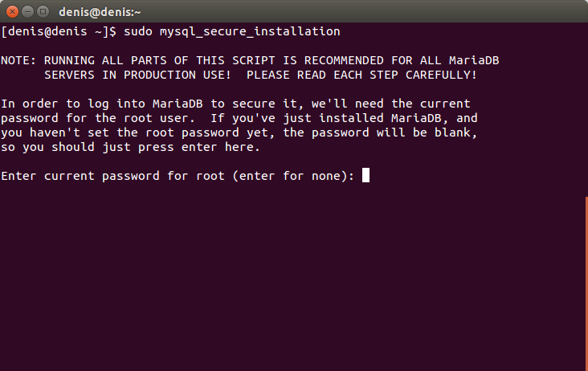Viewport: 588px width, 371px height.
Task: Place cursor at the root password prompt block
Action: [x=365, y=175]
